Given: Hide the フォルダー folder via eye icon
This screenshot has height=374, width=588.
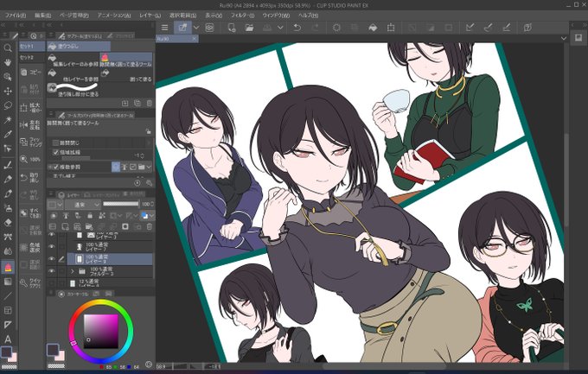Looking at the screenshot, I should pos(52,271).
